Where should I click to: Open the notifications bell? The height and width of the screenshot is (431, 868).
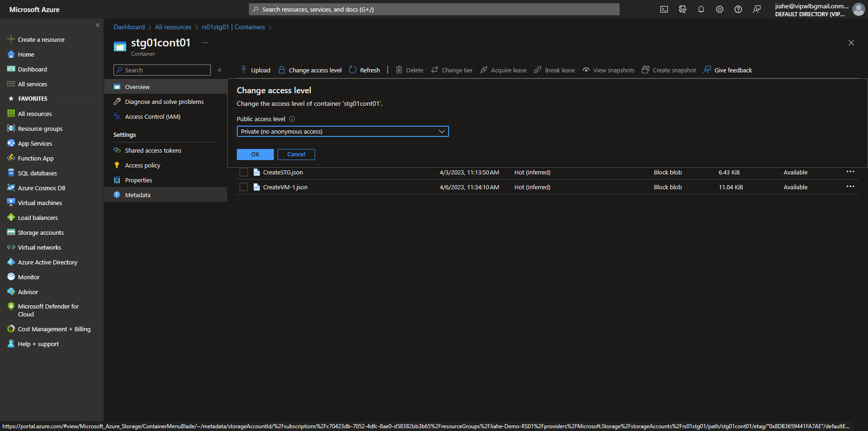coord(701,9)
